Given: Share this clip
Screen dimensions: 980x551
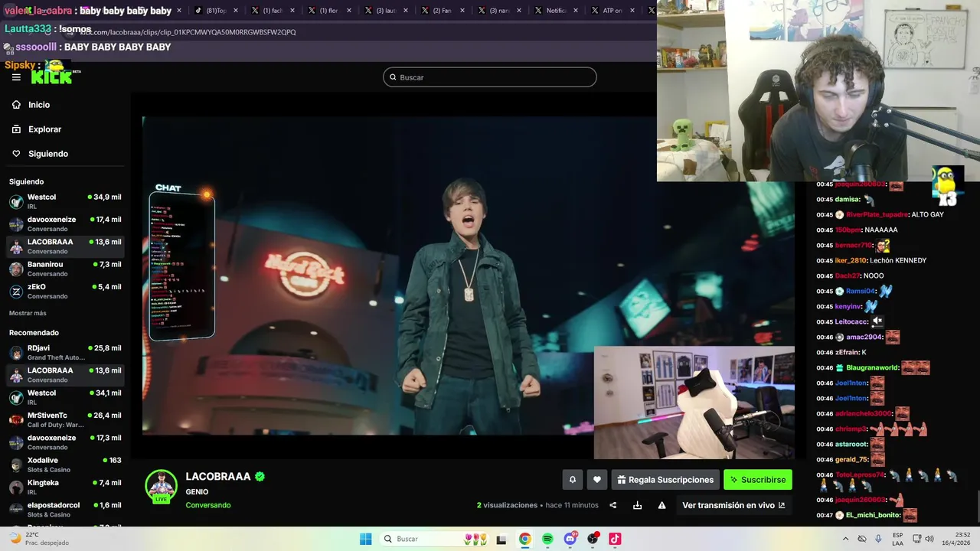Looking at the screenshot, I should (x=612, y=505).
